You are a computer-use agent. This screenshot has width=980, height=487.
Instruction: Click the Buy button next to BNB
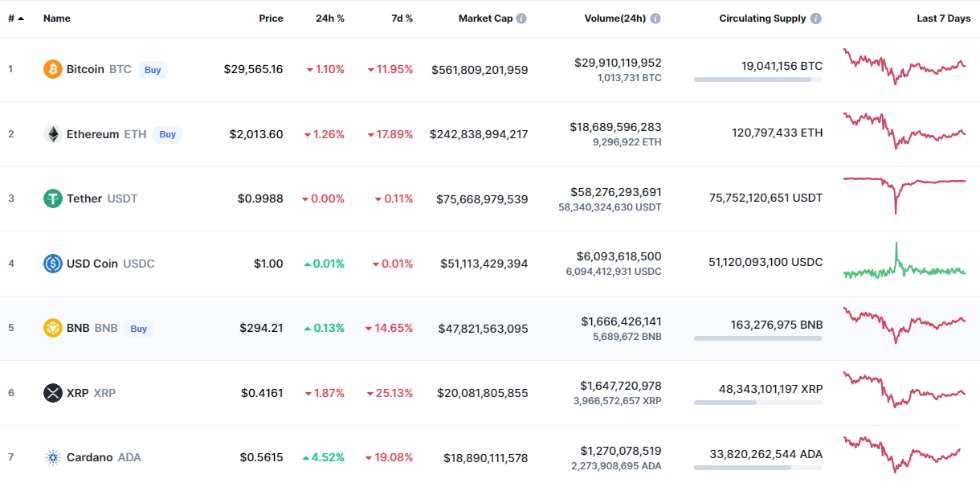139,329
